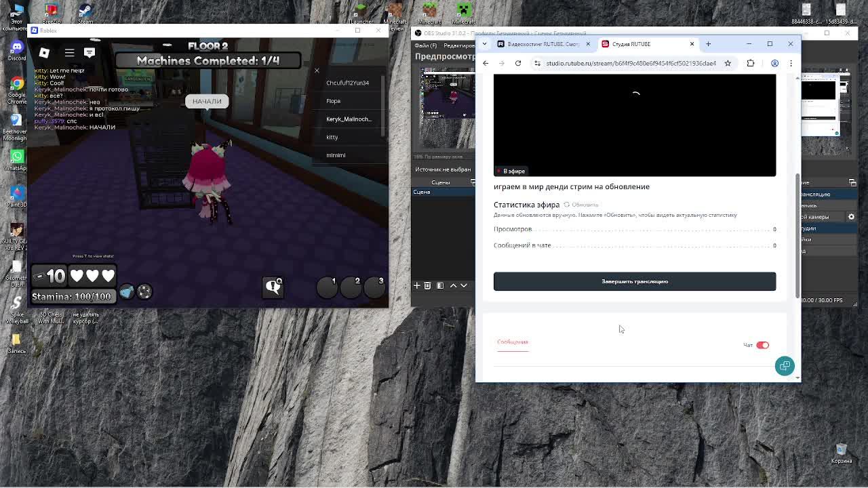The width and height of the screenshot is (868, 488).
Task: View site information icon in address bar
Action: (x=537, y=63)
